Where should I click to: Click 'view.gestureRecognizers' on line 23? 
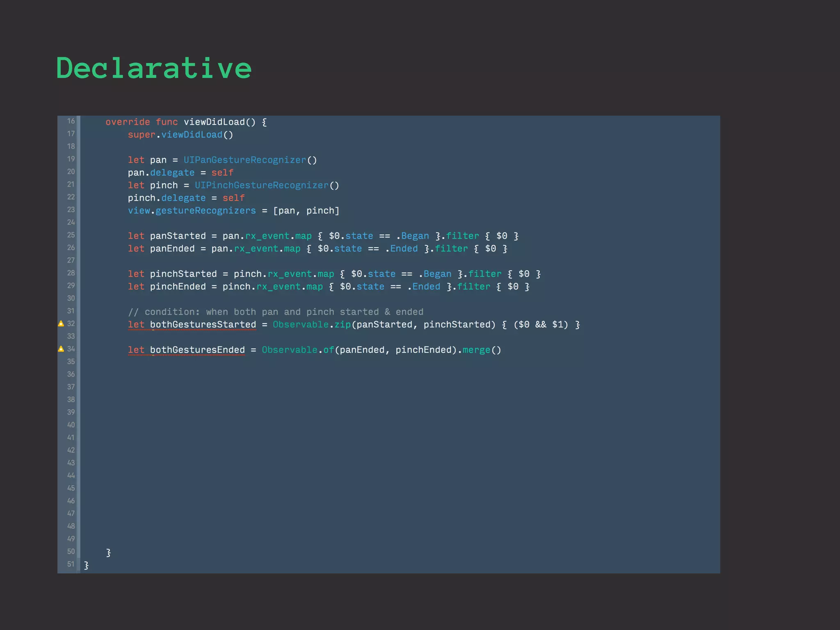click(192, 211)
